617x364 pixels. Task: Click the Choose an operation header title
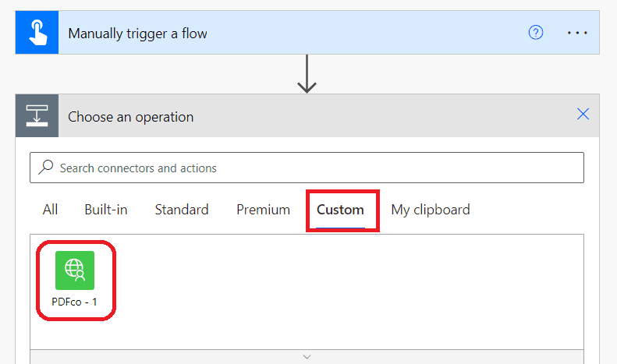(130, 117)
